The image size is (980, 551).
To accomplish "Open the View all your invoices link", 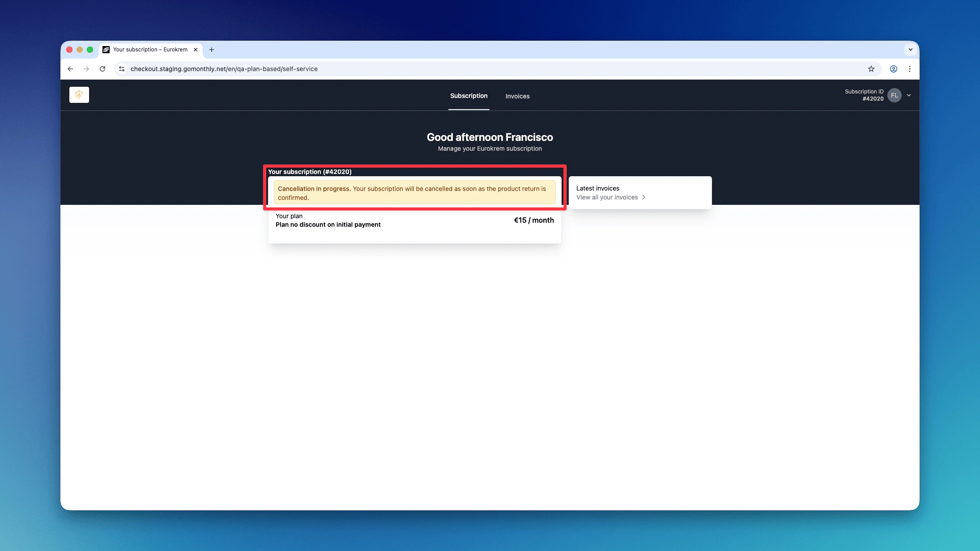I will 607,197.
